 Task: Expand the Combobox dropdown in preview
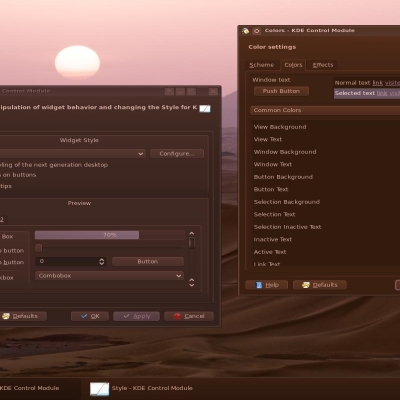click(x=109, y=276)
